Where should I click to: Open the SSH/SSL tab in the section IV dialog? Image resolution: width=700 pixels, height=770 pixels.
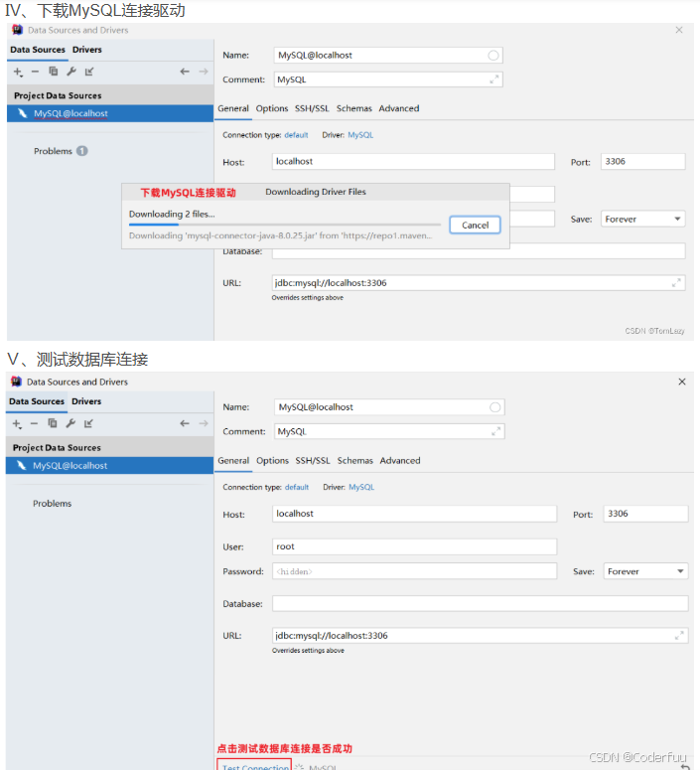click(312, 108)
